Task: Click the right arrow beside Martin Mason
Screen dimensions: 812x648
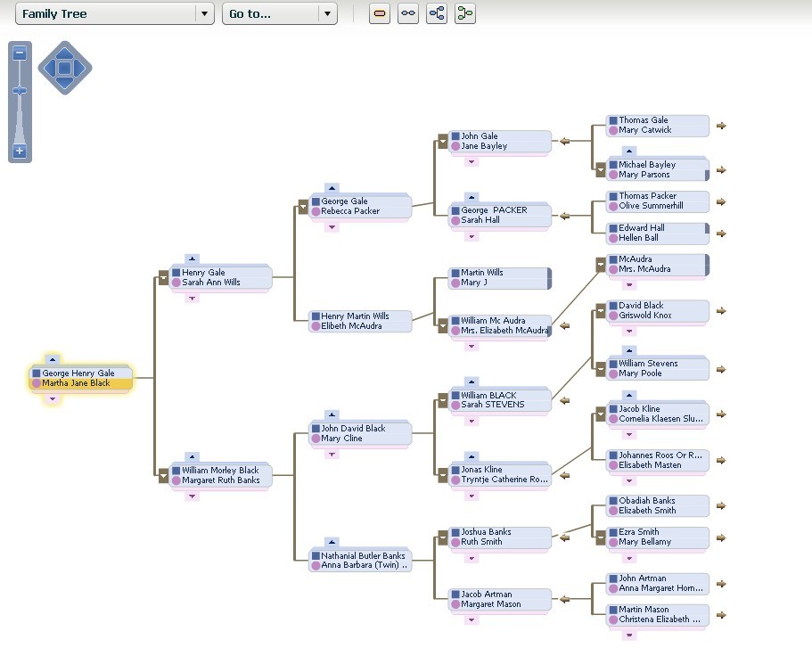Action: [721, 615]
